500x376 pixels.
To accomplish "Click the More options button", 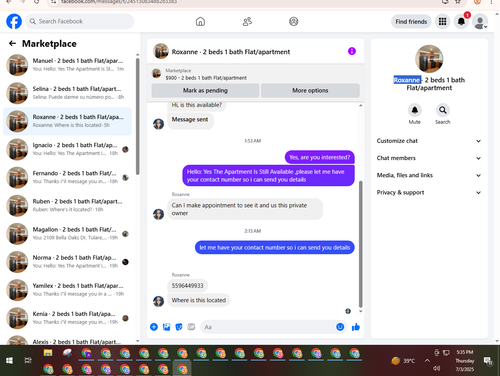I will pos(310,90).
